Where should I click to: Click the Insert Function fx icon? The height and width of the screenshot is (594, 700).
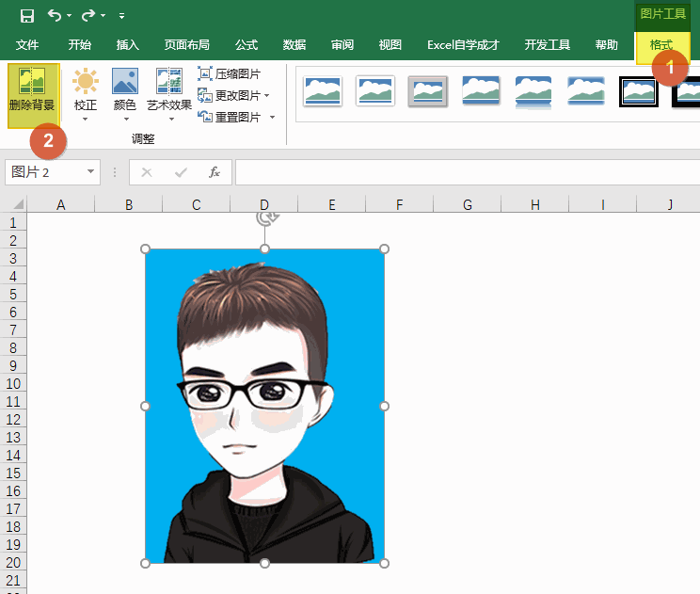(x=215, y=172)
